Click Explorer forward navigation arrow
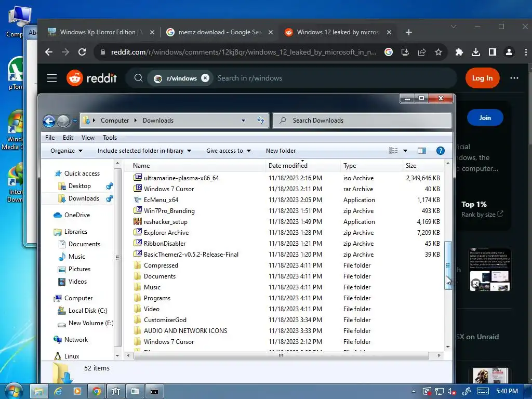532x399 pixels. coord(63,121)
